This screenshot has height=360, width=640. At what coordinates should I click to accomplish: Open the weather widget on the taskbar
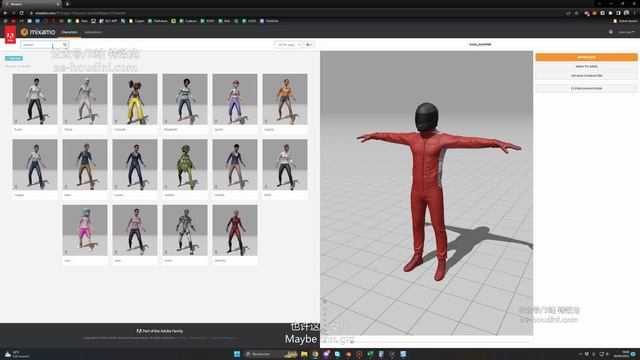(17, 354)
